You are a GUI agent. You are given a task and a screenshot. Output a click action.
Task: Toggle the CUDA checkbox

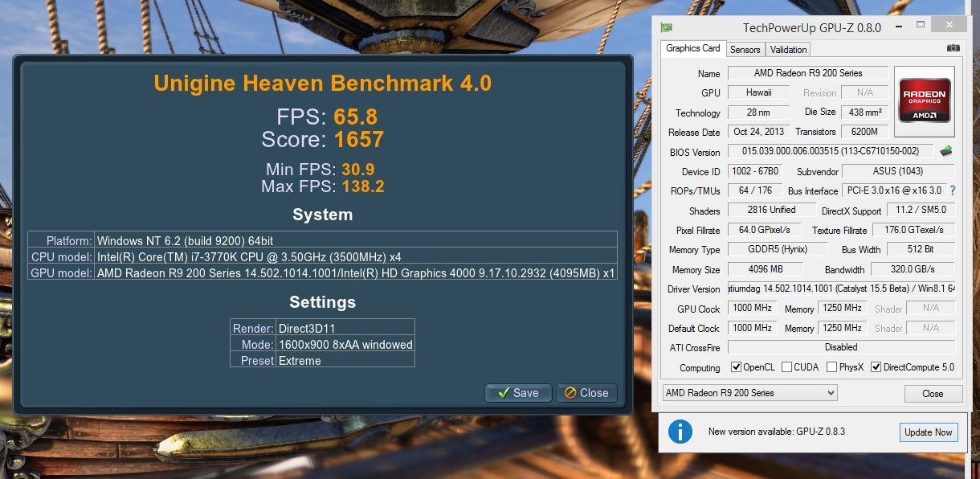787,367
